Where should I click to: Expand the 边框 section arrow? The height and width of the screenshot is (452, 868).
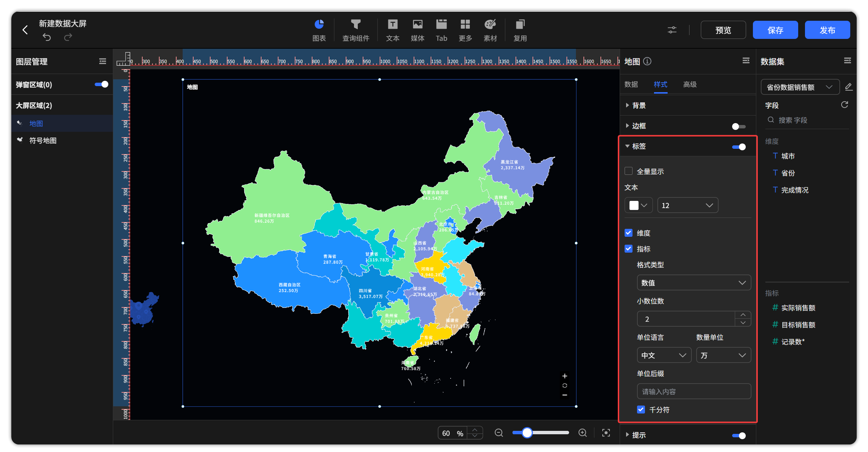click(627, 126)
